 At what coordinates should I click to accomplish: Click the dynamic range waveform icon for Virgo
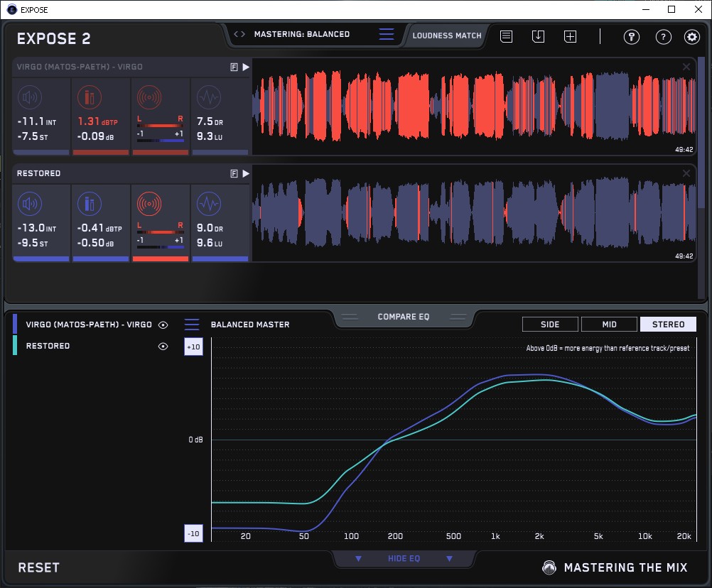(208, 97)
